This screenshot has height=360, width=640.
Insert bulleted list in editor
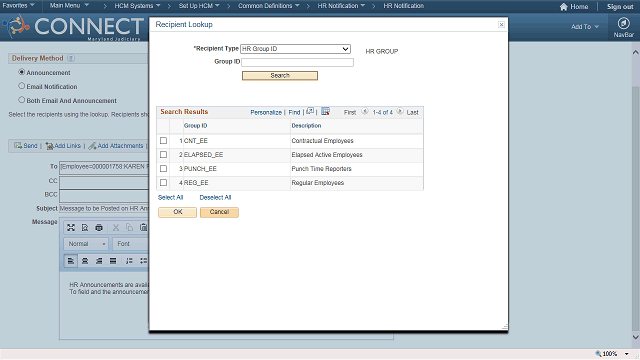point(143,261)
